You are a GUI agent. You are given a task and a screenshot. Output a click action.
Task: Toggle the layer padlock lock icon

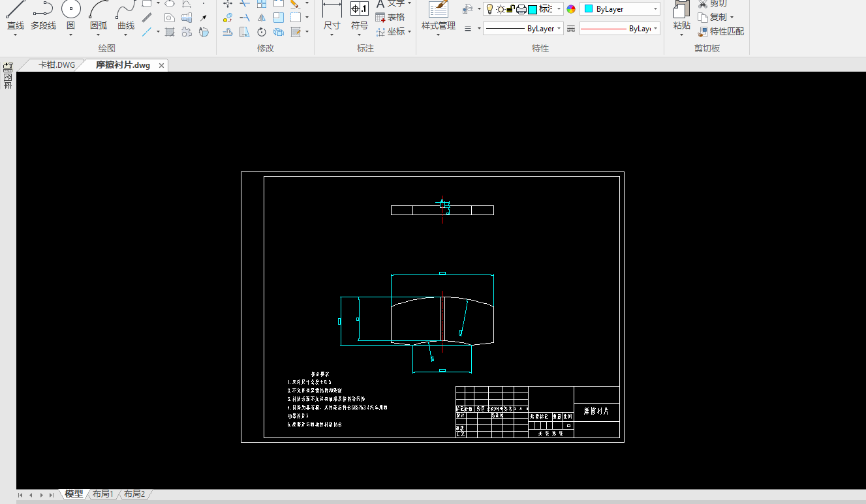[x=511, y=9]
